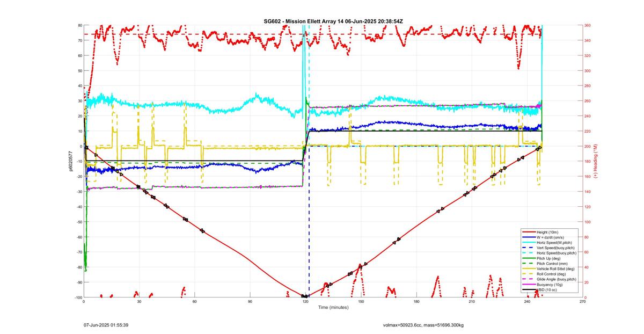Click the x-axis tick label "210"
This screenshot has width=644, height=334.
[x=472, y=302]
